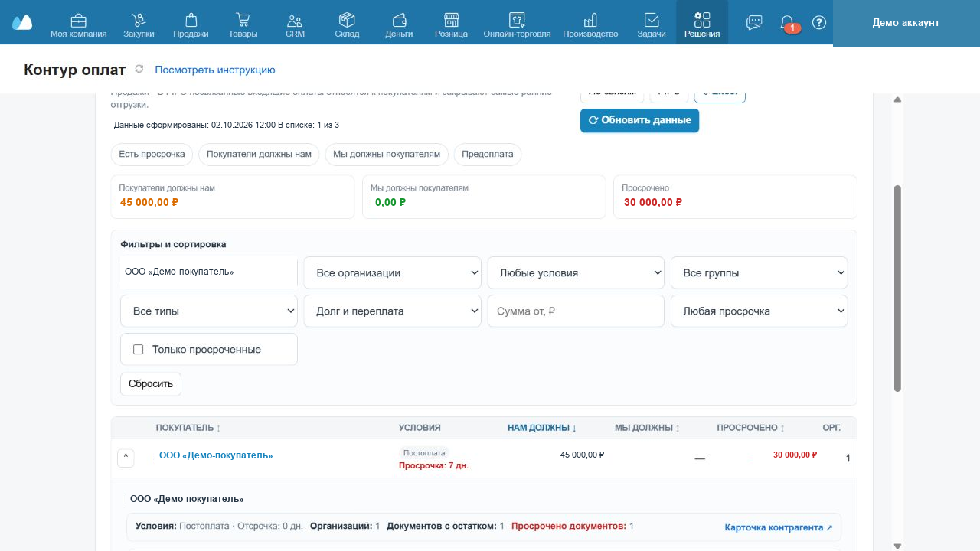
Task: Open the Онлайн-торговля section
Action: pyautogui.click(x=517, y=23)
